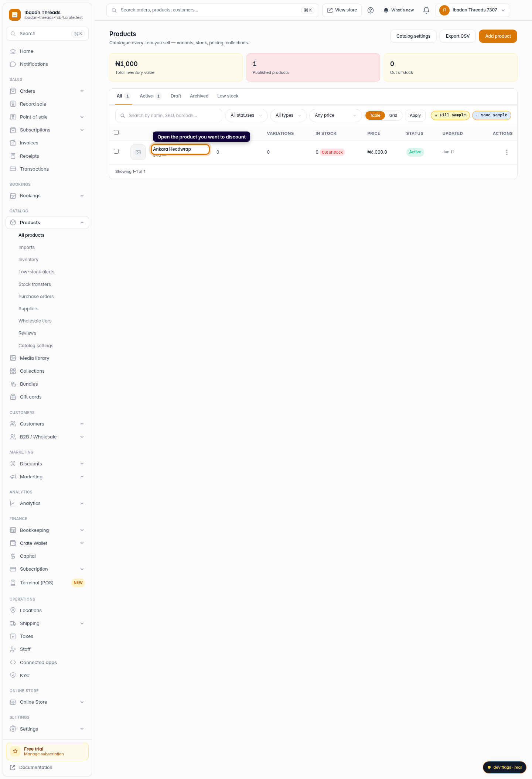Expand the Online Store submenu
Screen dimensions: 532x779
pyautogui.click(x=82, y=702)
